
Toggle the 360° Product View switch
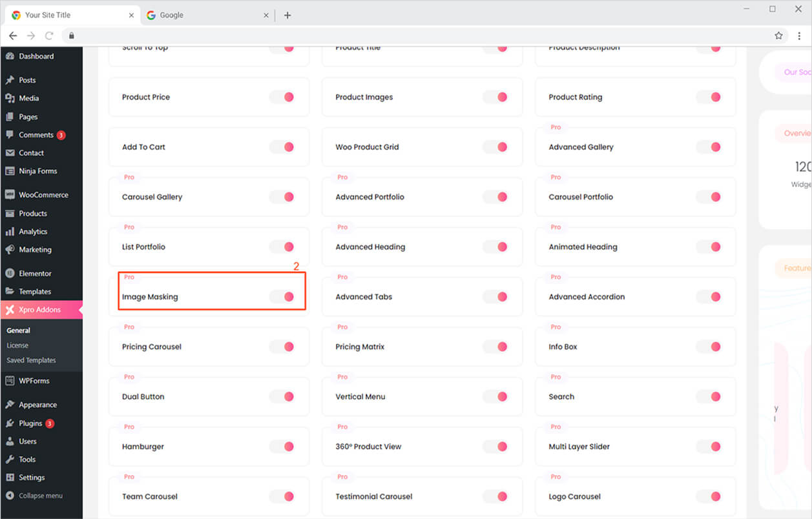point(495,447)
